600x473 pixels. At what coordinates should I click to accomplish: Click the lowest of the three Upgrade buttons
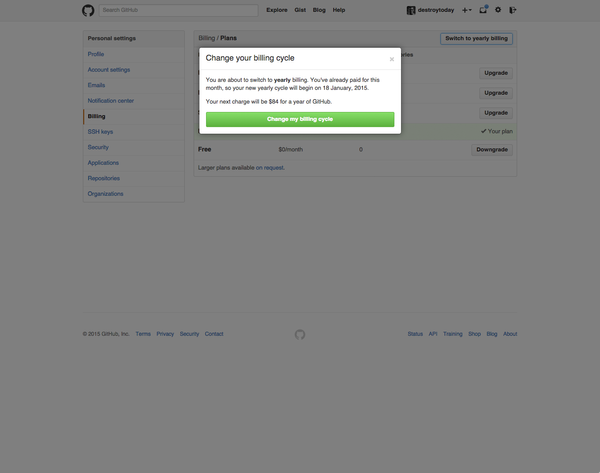tap(496, 113)
